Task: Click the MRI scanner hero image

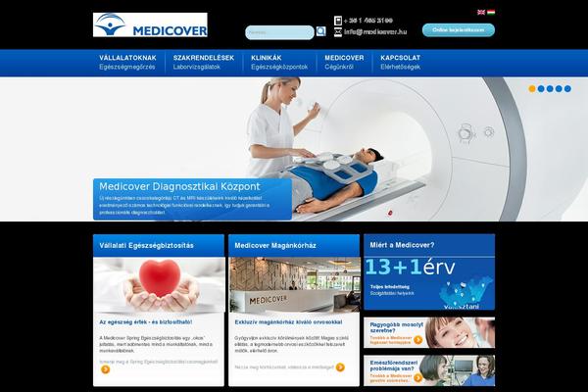Action: point(294,149)
